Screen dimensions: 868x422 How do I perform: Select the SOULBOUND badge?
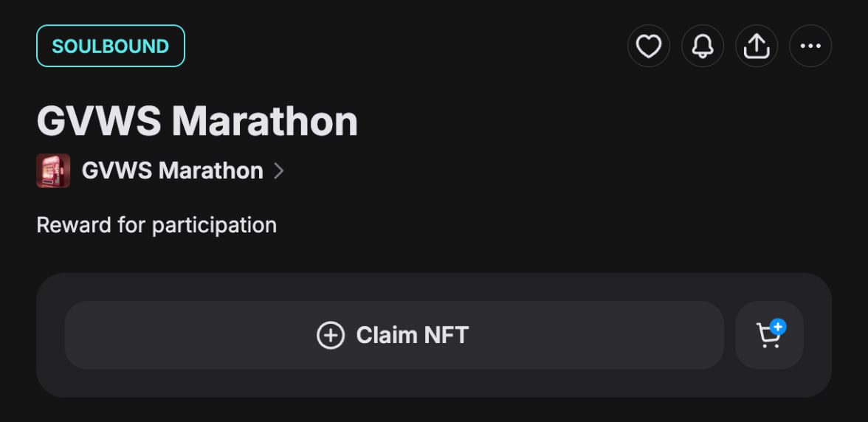pos(111,46)
